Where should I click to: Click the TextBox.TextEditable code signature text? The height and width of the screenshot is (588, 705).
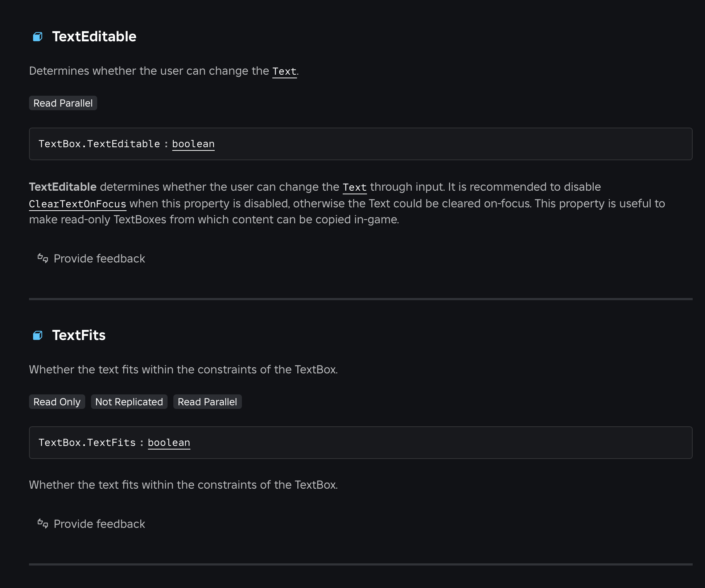coord(99,144)
